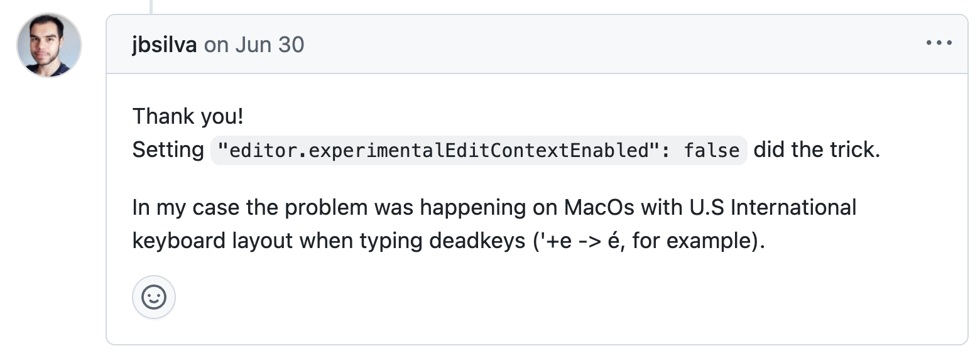Click the "é" character in the example
Viewport: 980px width, 363px height.
(x=614, y=241)
